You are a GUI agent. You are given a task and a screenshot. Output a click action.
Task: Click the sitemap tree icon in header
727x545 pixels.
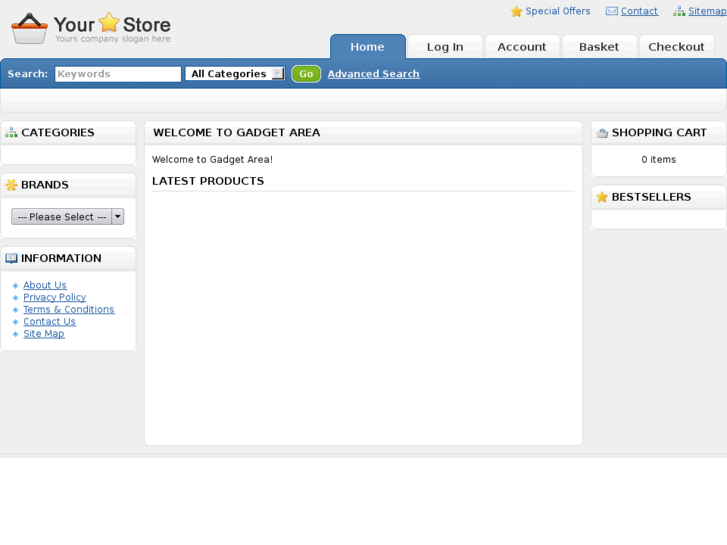point(679,12)
